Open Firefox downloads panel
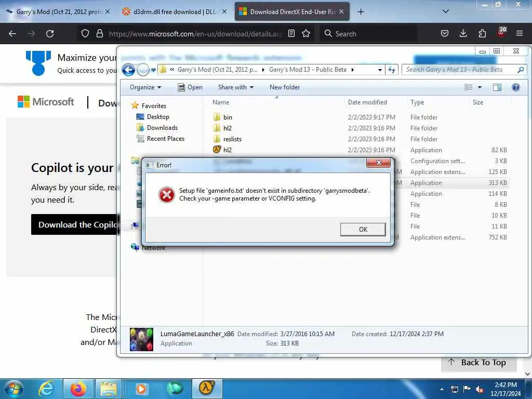The height and width of the screenshot is (399, 532). [463, 33]
